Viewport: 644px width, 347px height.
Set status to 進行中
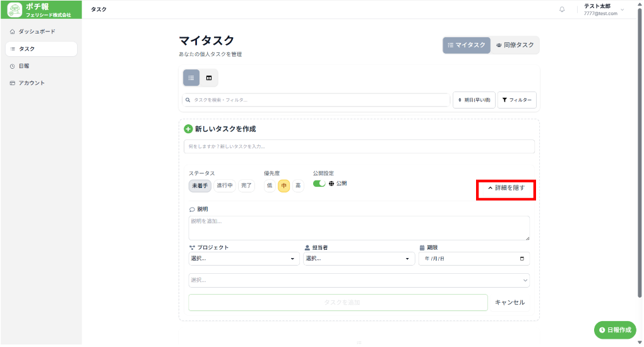tap(225, 186)
